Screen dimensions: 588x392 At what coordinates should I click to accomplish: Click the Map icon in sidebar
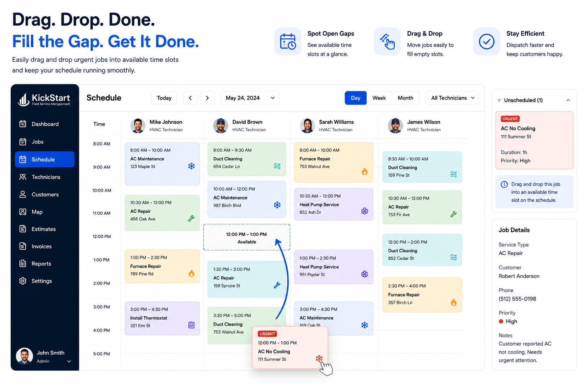pyautogui.click(x=23, y=212)
